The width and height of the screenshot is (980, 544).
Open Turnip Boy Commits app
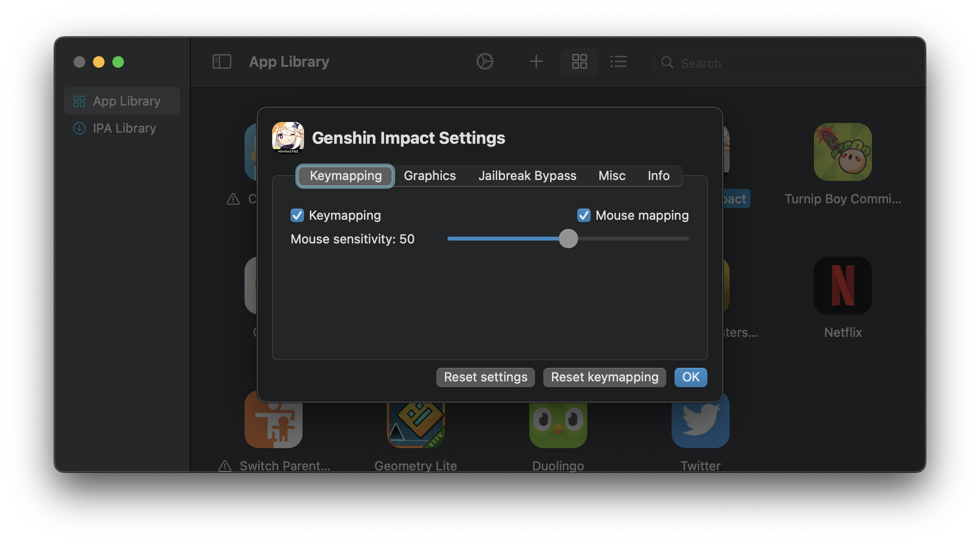click(x=842, y=152)
